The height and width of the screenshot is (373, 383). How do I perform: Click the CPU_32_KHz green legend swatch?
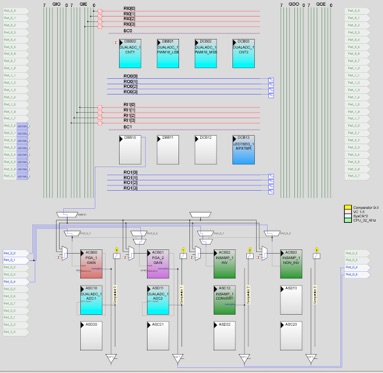[x=348, y=220]
